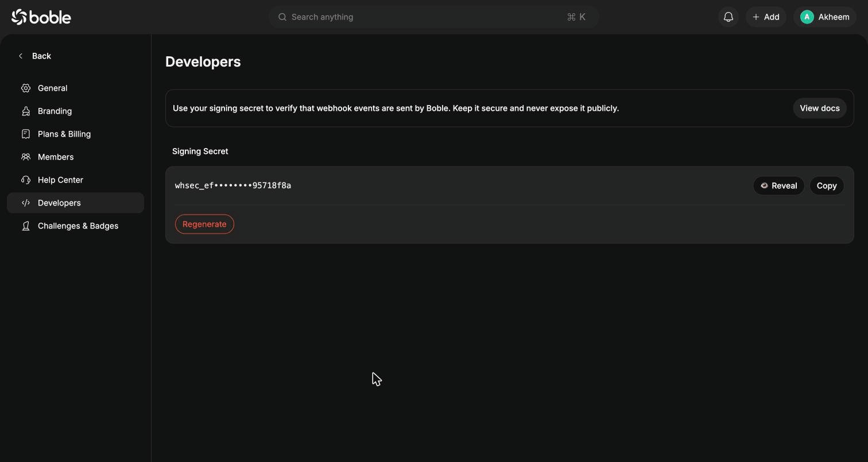Click the Boble logo
This screenshot has height=462, width=868.
[41, 17]
